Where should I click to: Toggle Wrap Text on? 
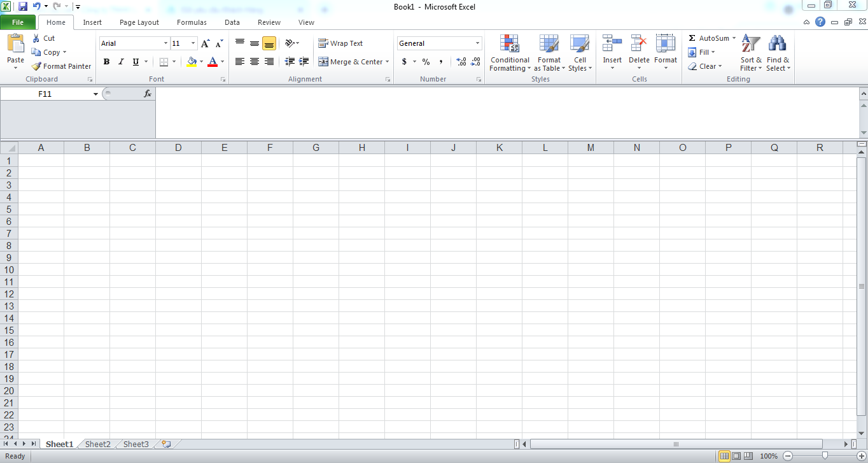click(340, 43)
